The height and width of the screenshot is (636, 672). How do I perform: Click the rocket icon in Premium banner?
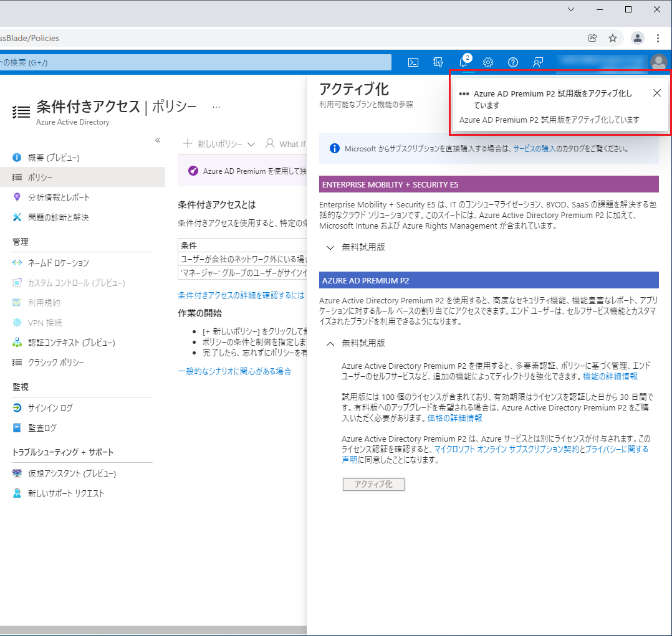pos(193,171)
